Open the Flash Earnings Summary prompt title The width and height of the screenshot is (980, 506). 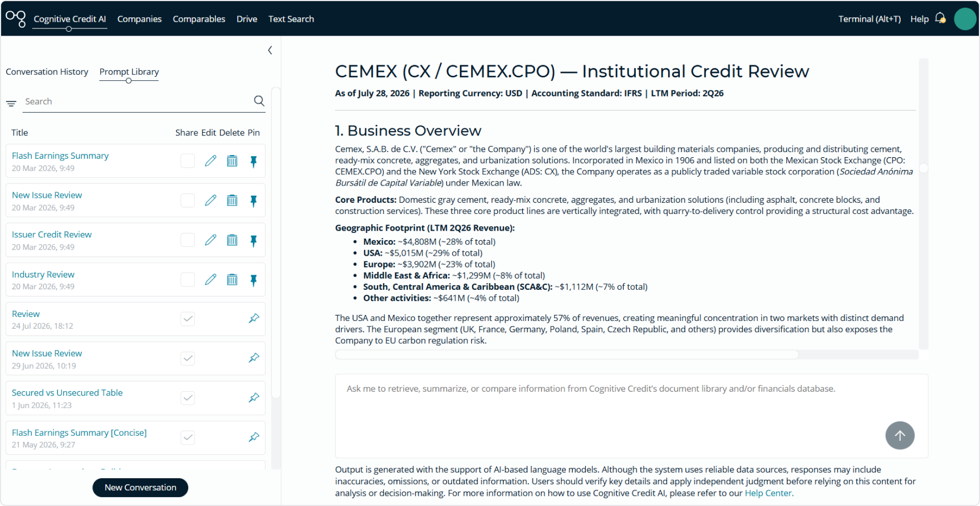[60, 156]
